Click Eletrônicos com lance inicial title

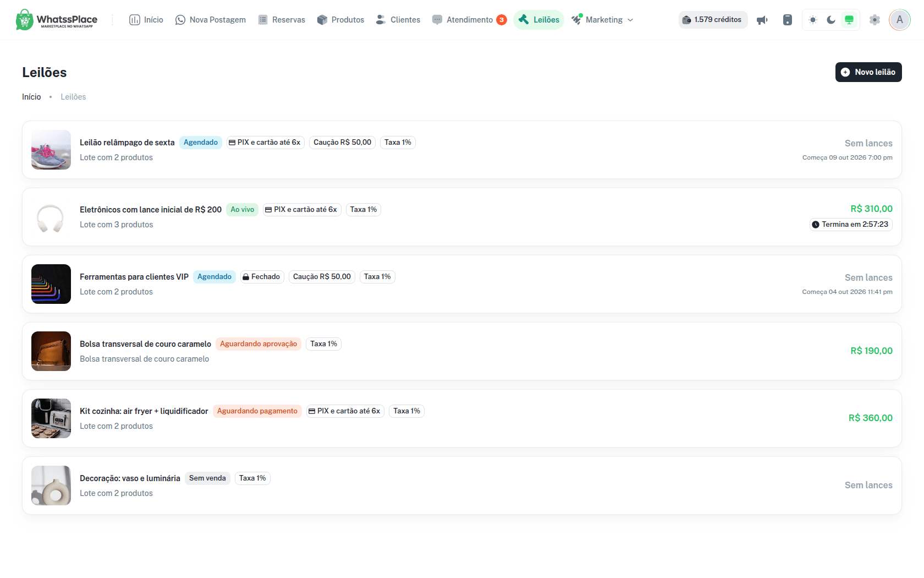coord(151,210)
